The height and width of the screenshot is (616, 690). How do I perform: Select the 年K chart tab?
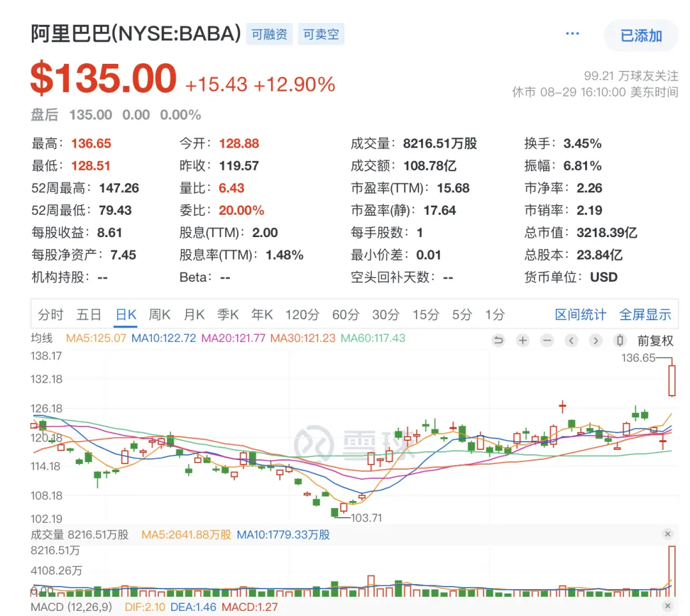[262, 314]
